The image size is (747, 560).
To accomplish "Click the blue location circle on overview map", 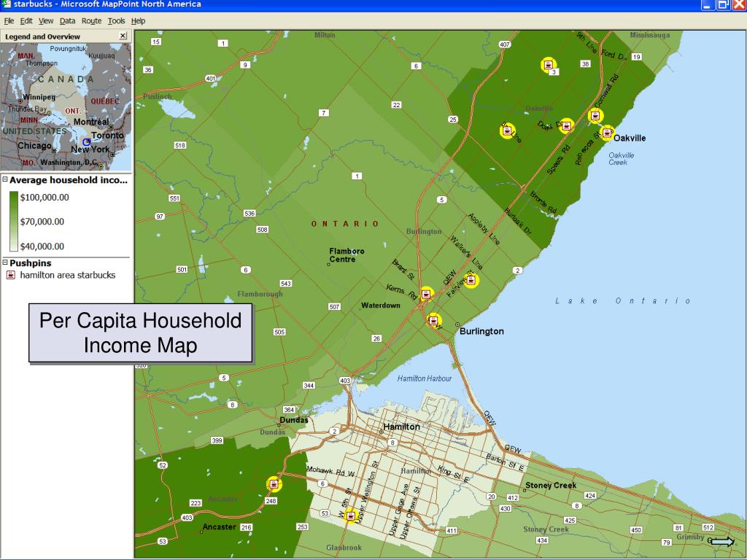I will (x=86, y=142).
